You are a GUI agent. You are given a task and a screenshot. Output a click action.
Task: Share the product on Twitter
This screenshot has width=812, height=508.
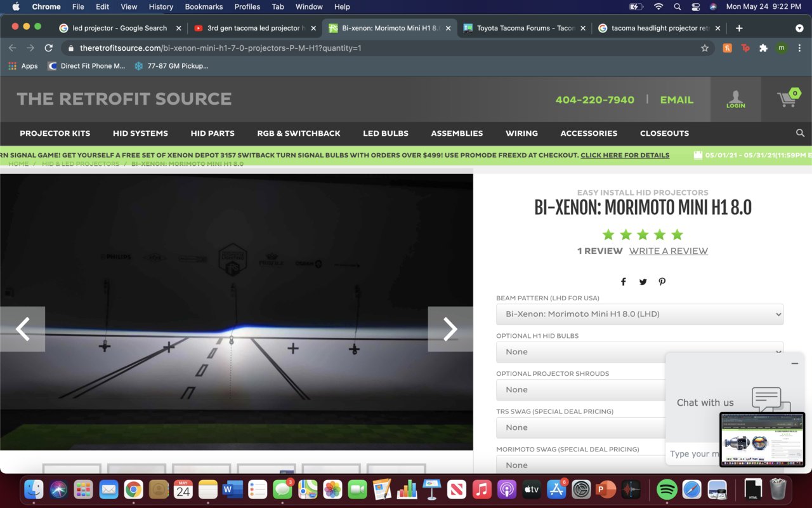[643, 282]
